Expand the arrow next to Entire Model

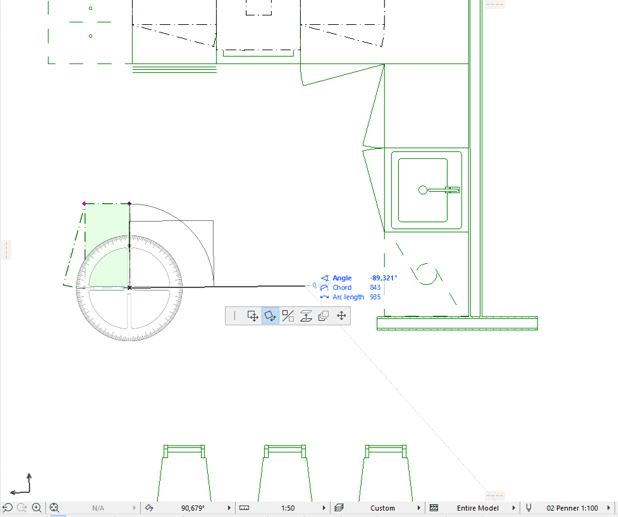[x=516, y=508]
